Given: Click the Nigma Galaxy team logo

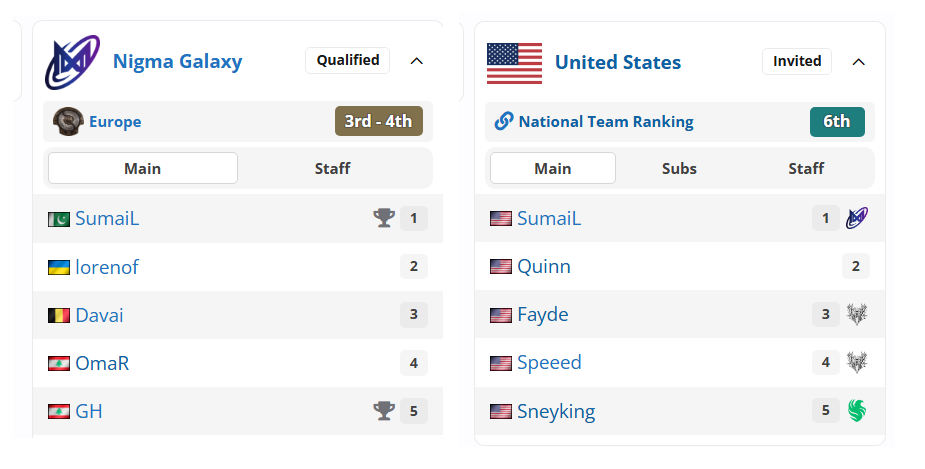Looking at the screenshot, I should click(x=73, y=62).
